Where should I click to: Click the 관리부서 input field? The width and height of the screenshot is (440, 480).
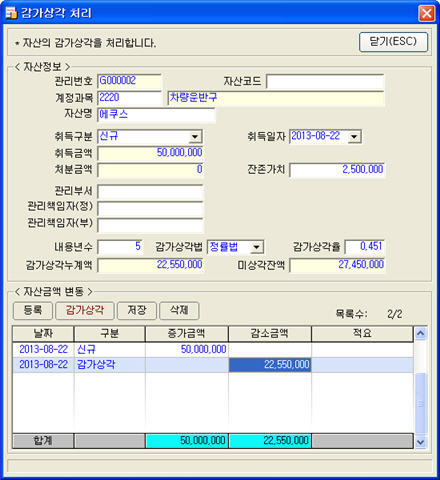pos(150,192)
